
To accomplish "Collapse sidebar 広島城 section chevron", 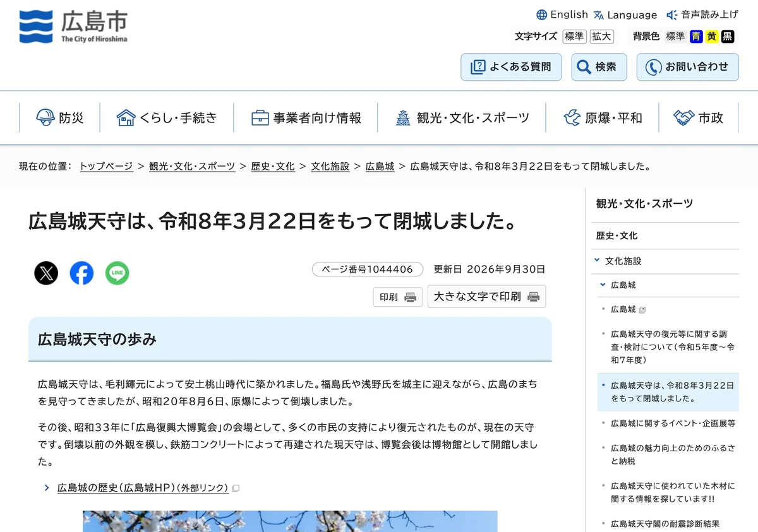I will pos(603,285).
